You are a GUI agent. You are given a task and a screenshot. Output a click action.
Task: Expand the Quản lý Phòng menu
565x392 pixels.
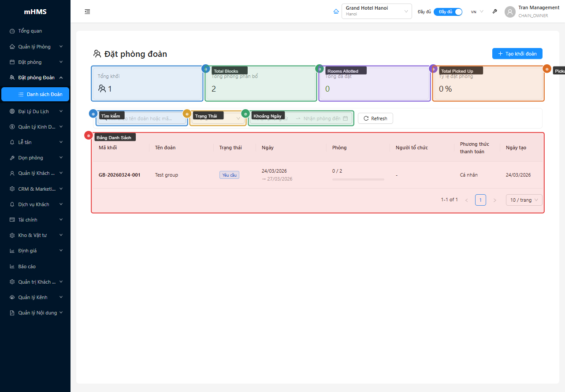(x=35, y=47)
